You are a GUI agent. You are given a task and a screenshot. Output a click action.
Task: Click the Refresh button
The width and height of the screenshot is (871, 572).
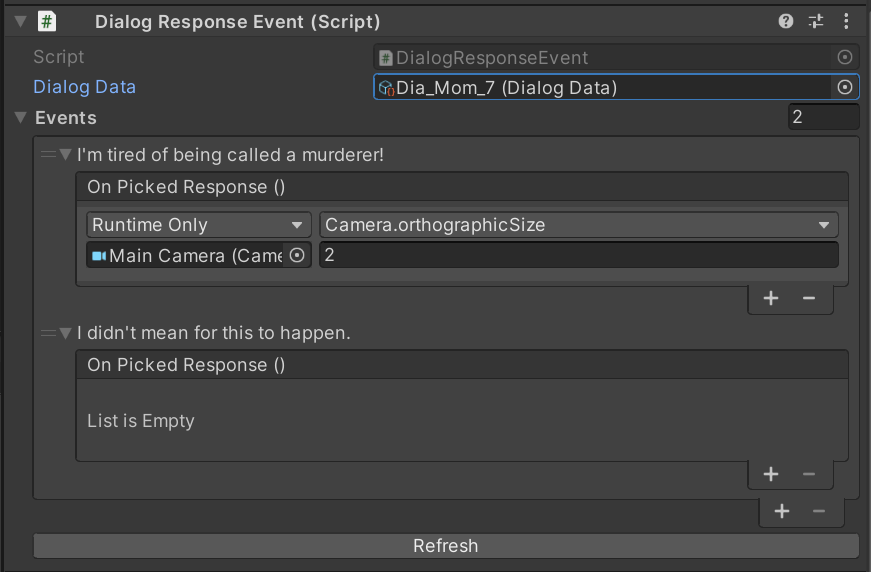(446, 546)
